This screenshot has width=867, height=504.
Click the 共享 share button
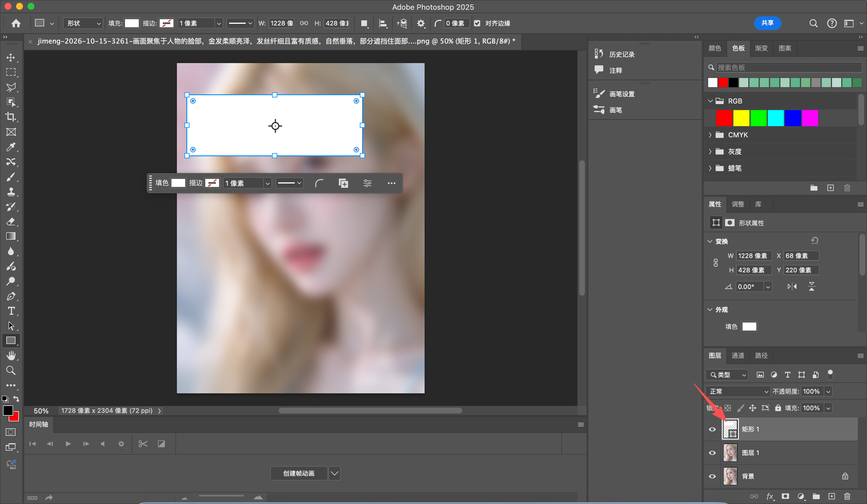pos(767,23)
